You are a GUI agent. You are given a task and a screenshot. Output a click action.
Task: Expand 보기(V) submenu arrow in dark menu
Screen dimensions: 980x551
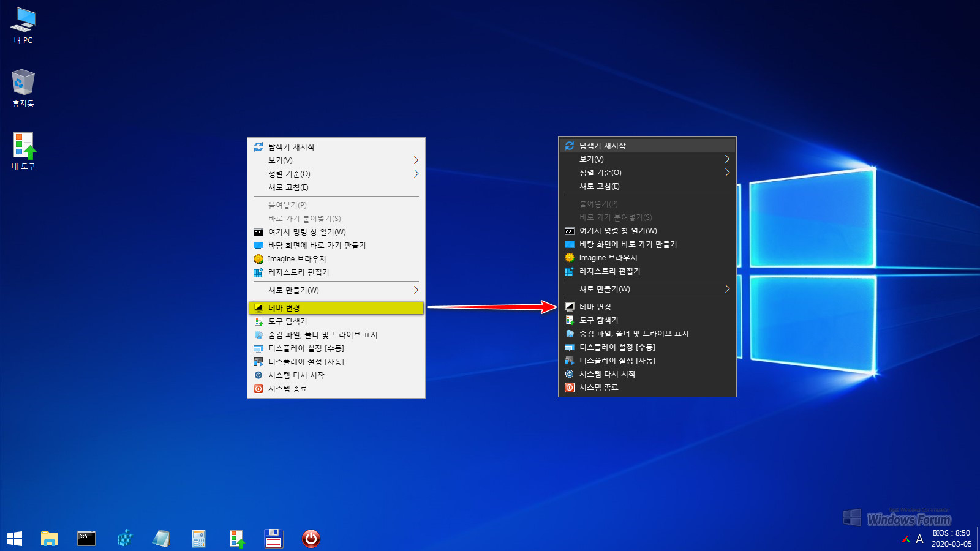(x=727, y=159)
